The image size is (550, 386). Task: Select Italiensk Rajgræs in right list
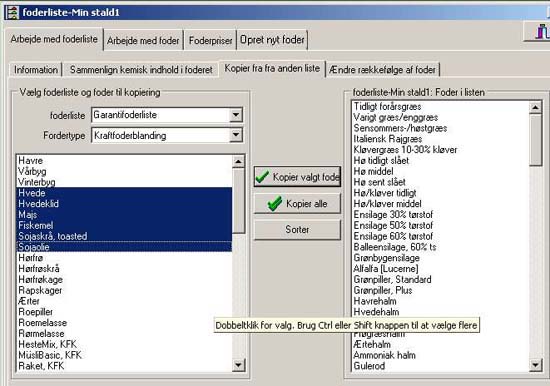coord(441,139)
